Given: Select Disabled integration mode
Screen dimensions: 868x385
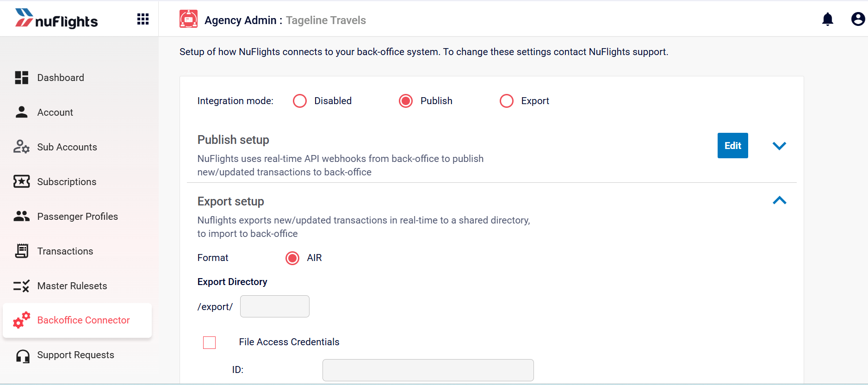Looking at the screenshot, I should tap(300, 101).
